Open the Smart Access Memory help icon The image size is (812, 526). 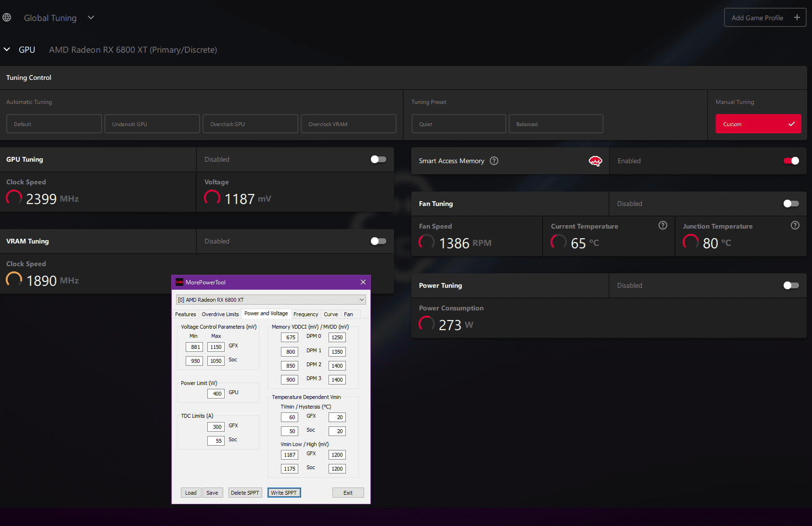click(494, 161)
